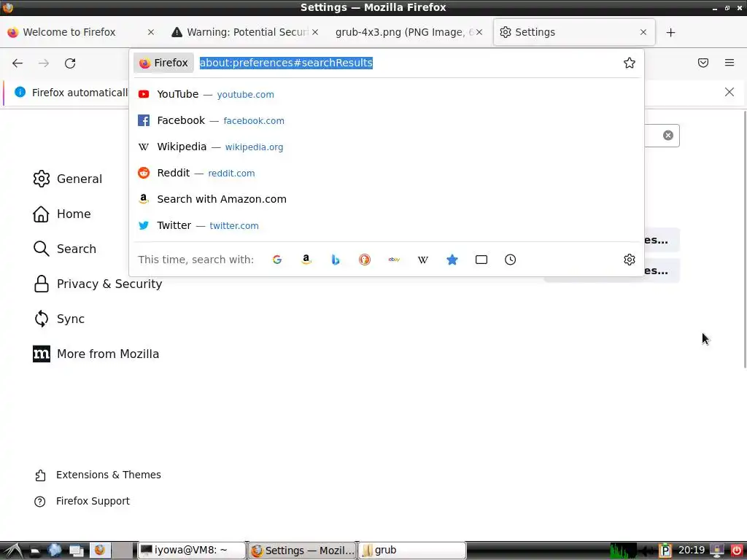Open Firefox Support link
The width and height of the screenshot is (747, 560).
pos(82,501)
